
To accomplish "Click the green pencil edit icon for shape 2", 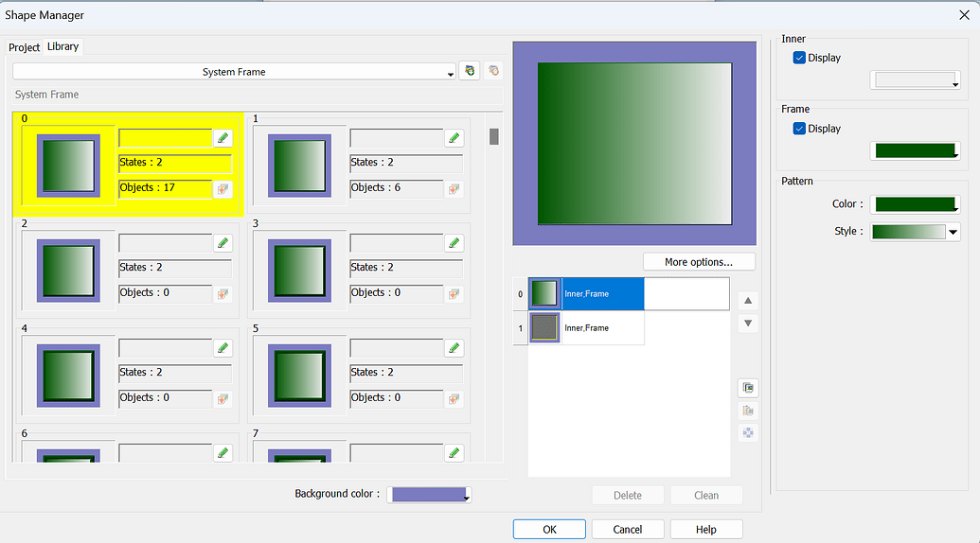I will pos(223,243).
